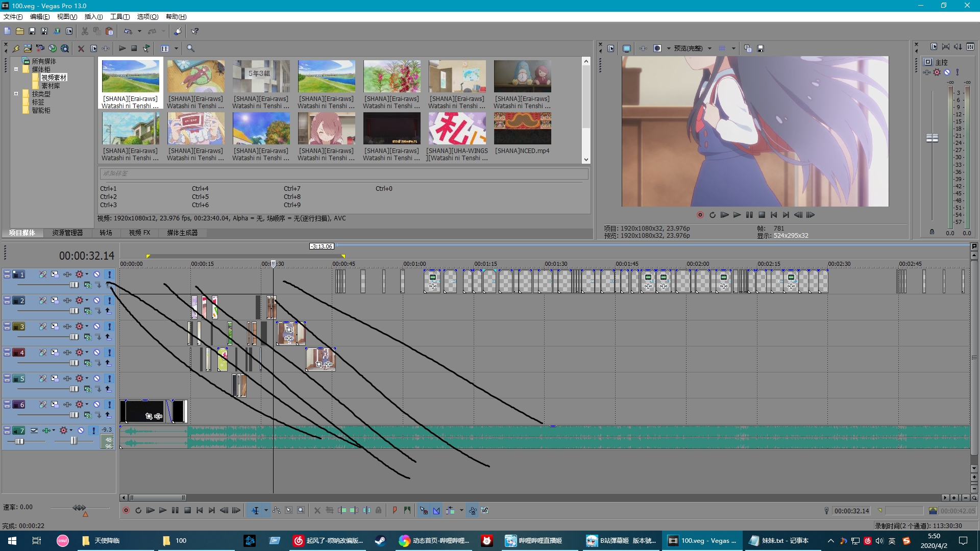
Task: Open the 编辑(E) menu
Action: 40,17
